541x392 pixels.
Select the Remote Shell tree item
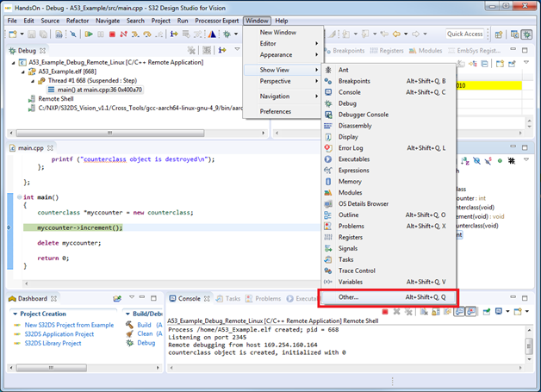[56, 99]
